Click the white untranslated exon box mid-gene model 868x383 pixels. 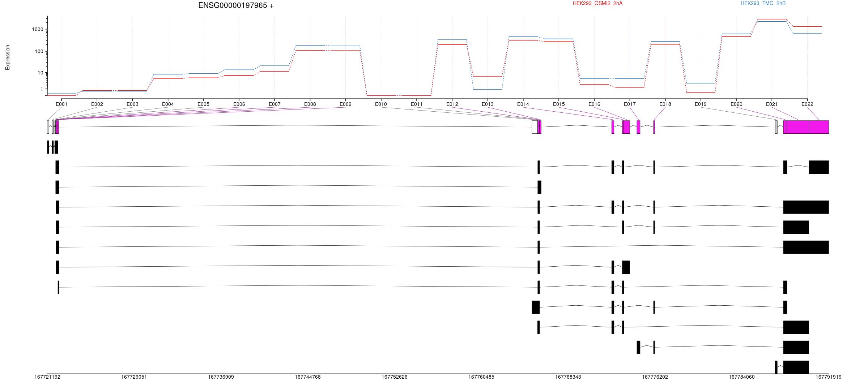pos(535,127)
